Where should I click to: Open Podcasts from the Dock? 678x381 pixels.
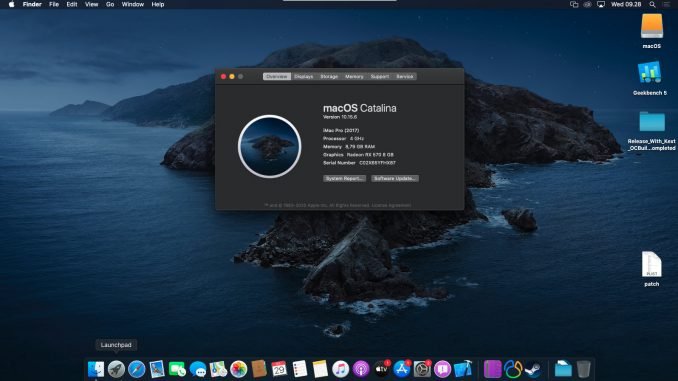click(361, 369)
